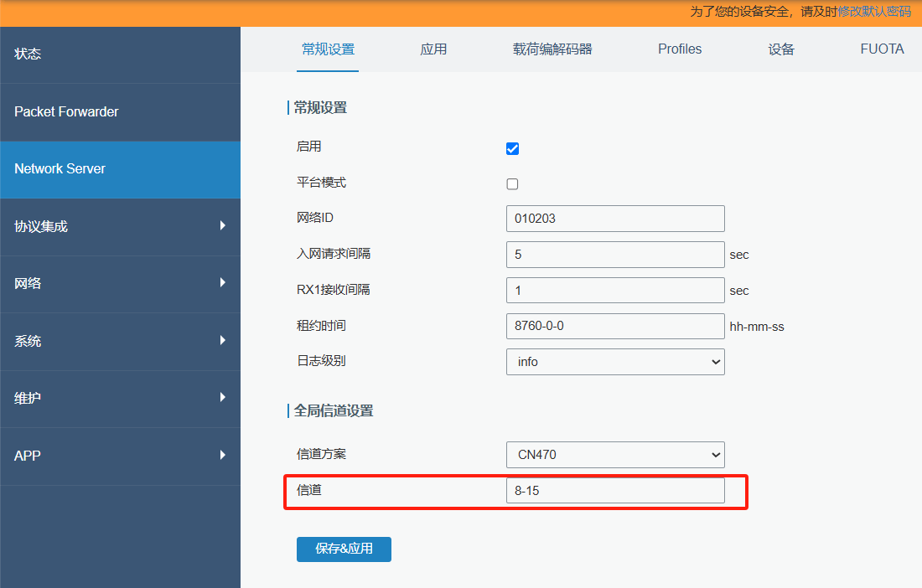This screenshot has height=588, width=922.
Task: Switch to the 应用 tab
Action: pyautogui.click(x=433, y=49)
